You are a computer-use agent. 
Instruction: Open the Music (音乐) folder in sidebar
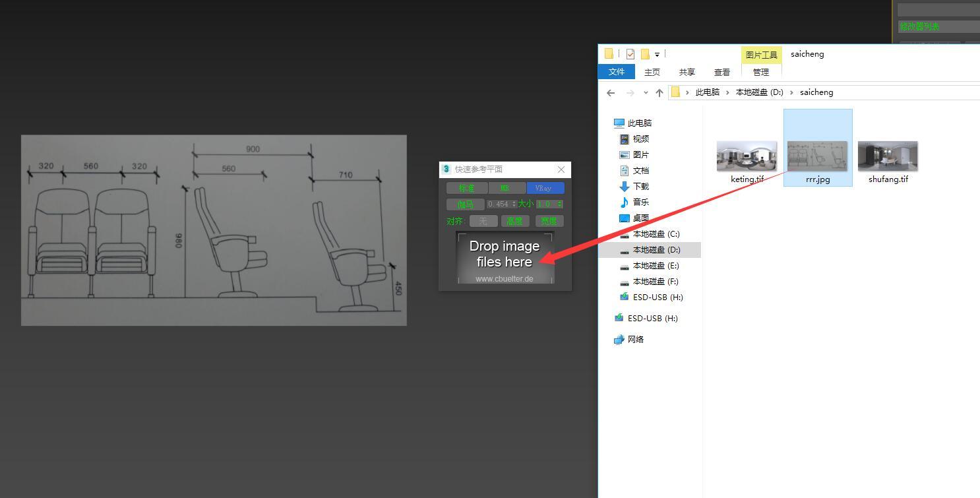point(640,202)
